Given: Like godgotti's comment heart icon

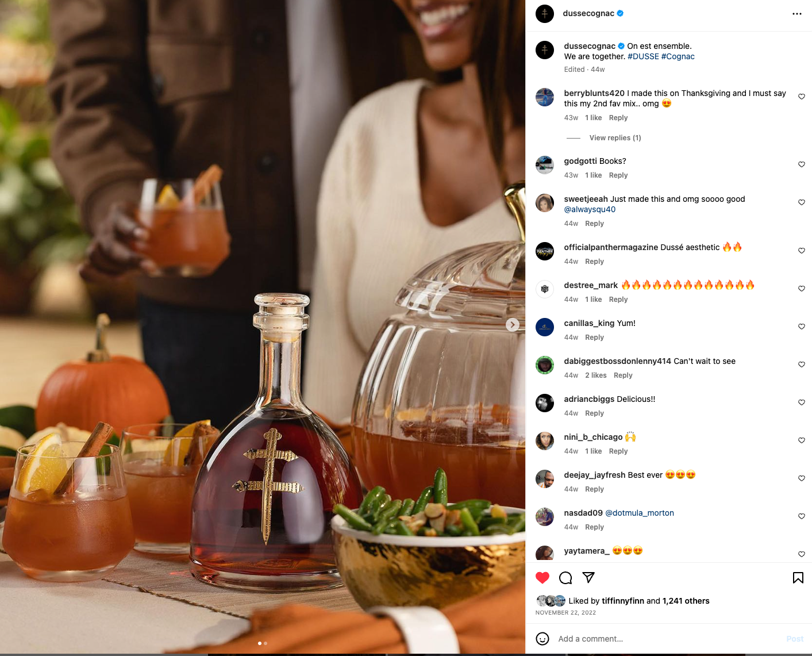Looking at the screenshot, I should [802, 164].
